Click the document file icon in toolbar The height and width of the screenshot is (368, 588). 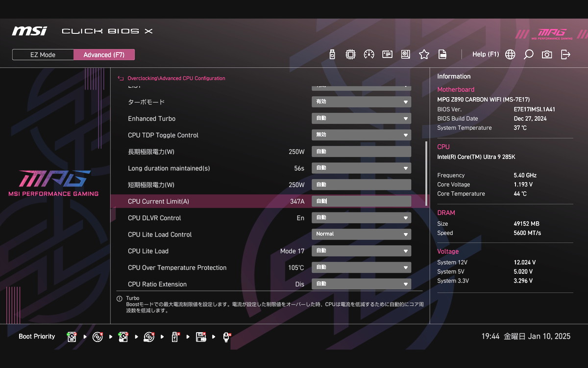tap(442, 54)
